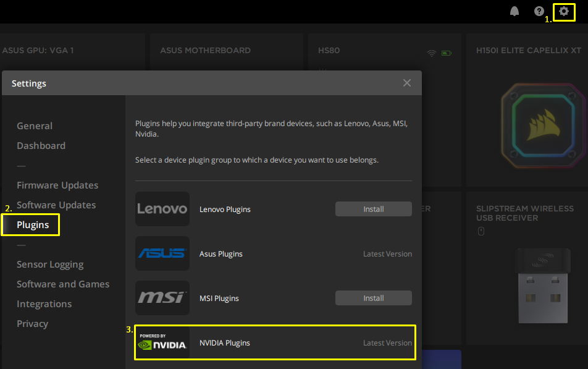Select Plugins in the Settings sidebar
Viewport: 588px width, 369px height.
click(33, 224)
